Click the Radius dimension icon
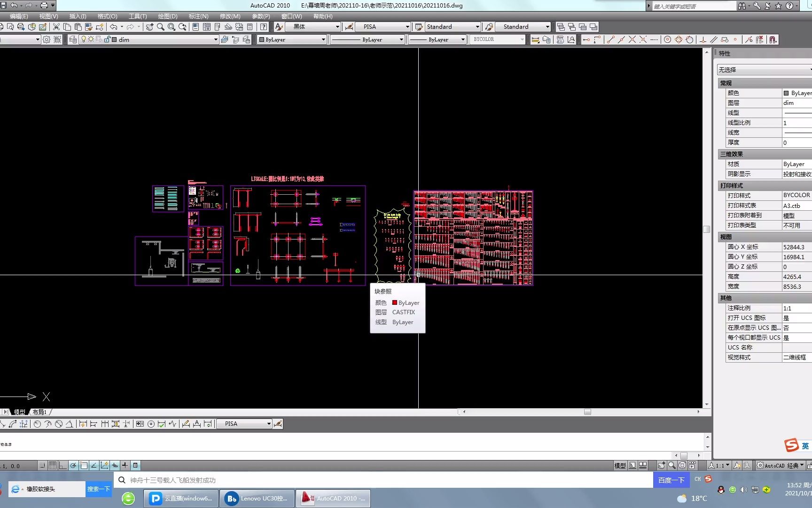The image size is (812, 508). (x=37, y=424)
